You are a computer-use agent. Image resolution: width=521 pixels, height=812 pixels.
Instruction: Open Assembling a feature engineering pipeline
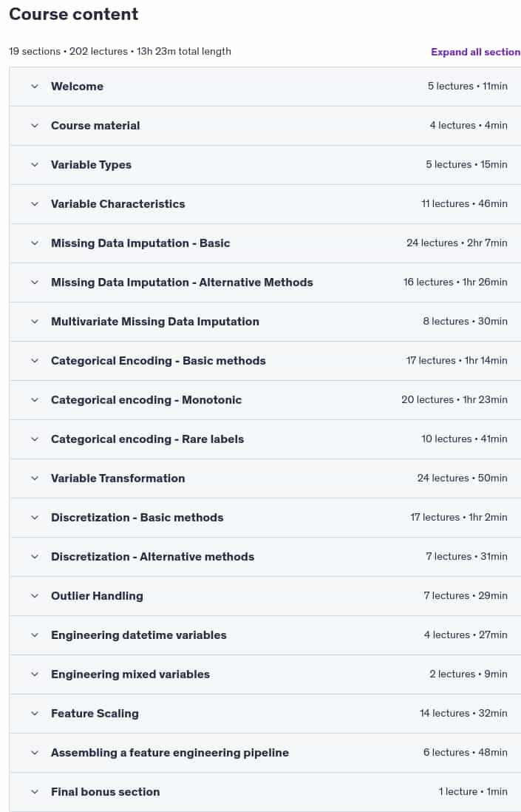265,753
